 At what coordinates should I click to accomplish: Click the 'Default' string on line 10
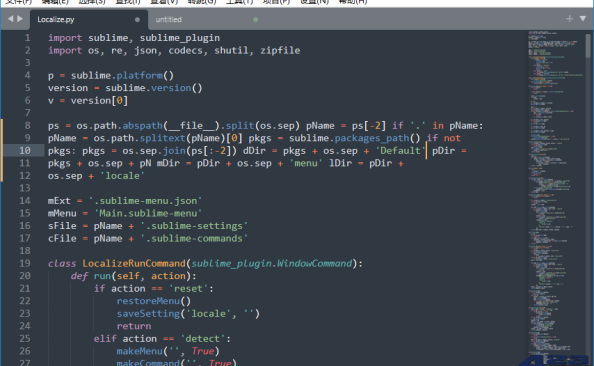coord(400,151)
